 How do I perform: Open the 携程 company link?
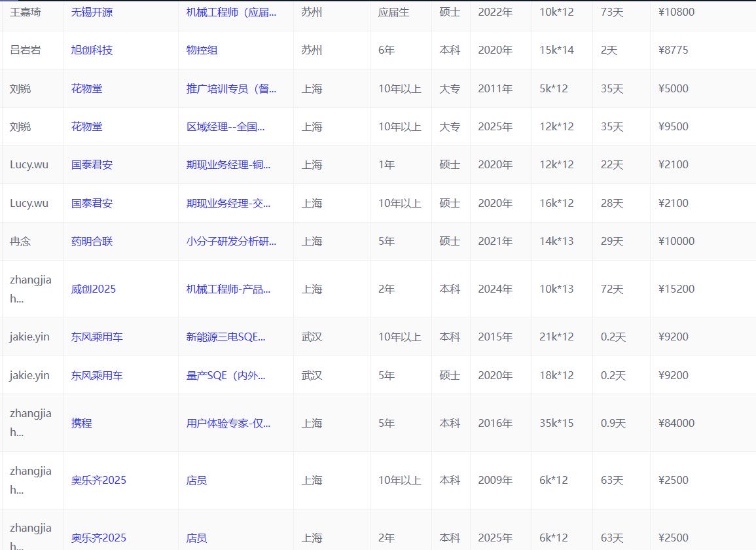click(x=80, y=423)
